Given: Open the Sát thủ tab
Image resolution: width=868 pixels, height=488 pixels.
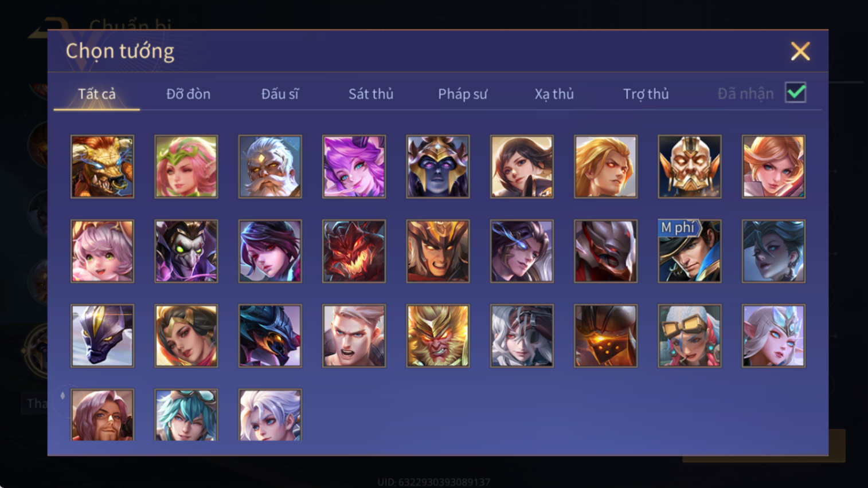Looking at the screenshot, I should (x=371, y=94).
